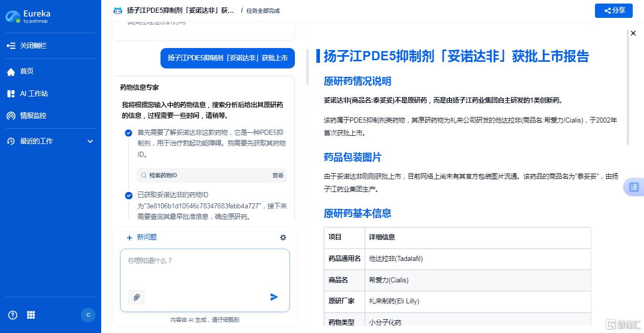Send message with arrow icon

(x=274, y=297)
